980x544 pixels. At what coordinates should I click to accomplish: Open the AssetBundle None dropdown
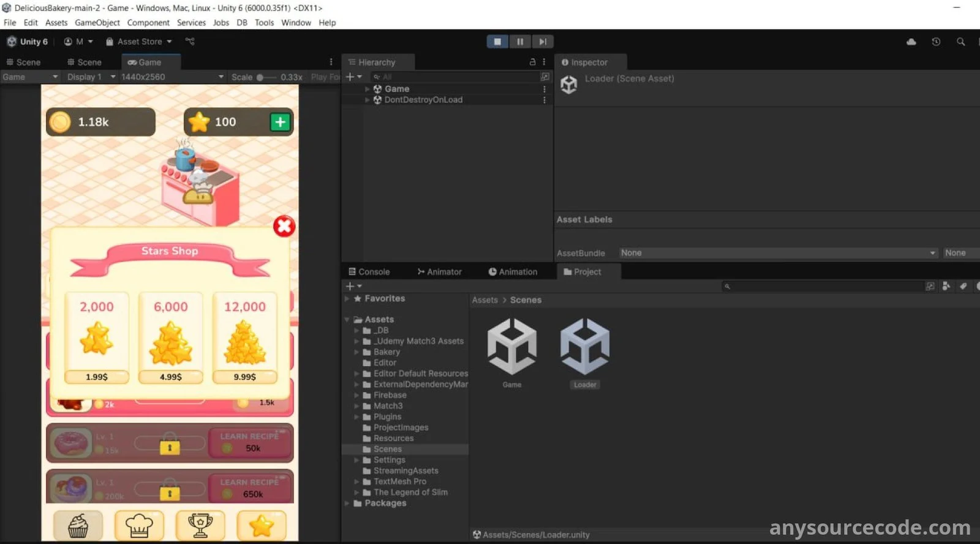pos(777,253)
